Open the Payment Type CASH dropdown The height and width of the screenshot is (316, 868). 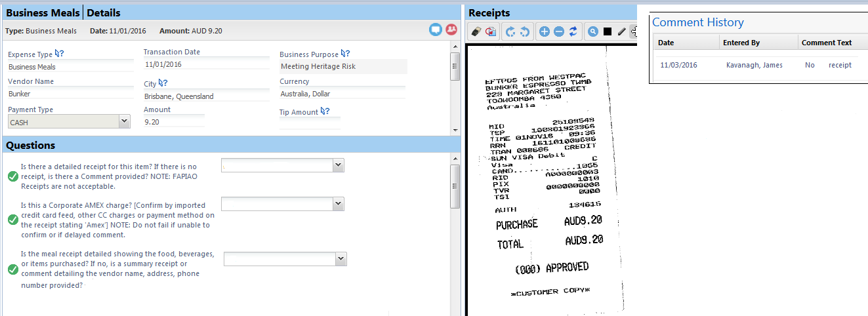point(124,121)
